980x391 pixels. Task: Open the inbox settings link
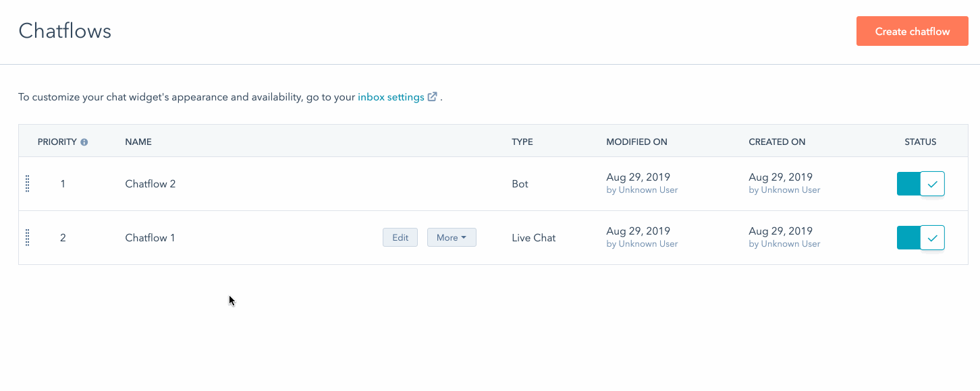click(x=391, y=97)
